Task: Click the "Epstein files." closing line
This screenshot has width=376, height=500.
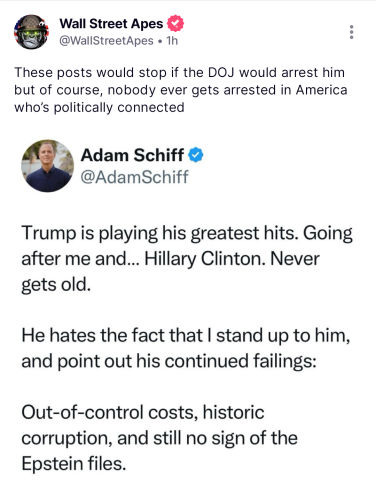Action: click(x=74, y=464)
